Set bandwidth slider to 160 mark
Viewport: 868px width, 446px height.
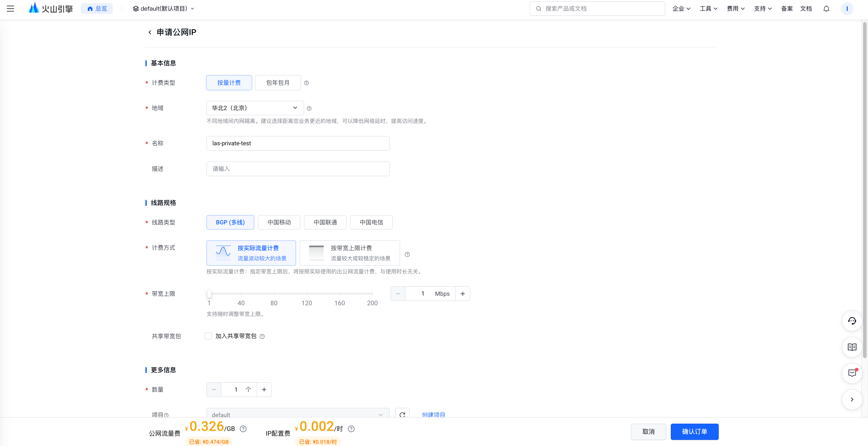(340, 294)
